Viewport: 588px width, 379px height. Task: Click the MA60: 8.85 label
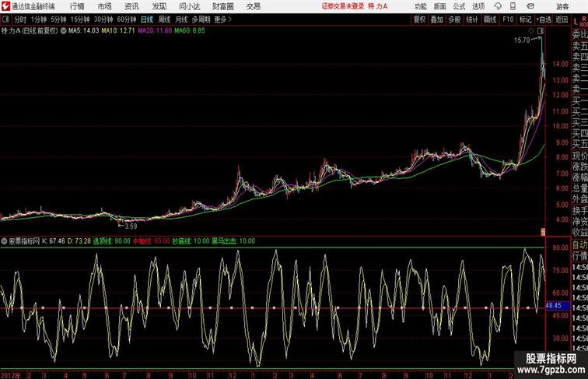pyautogui.click(x=190, y=31)
